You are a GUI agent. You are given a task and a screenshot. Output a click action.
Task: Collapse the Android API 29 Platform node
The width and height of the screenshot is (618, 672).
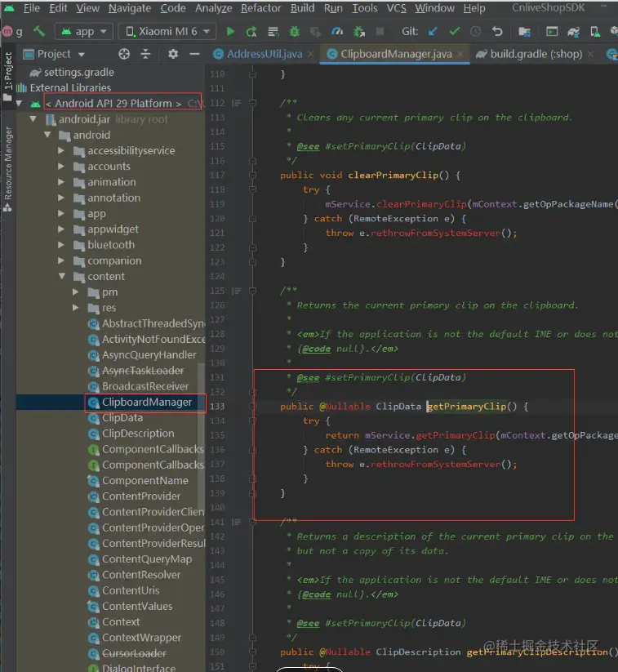pos(19,103)
